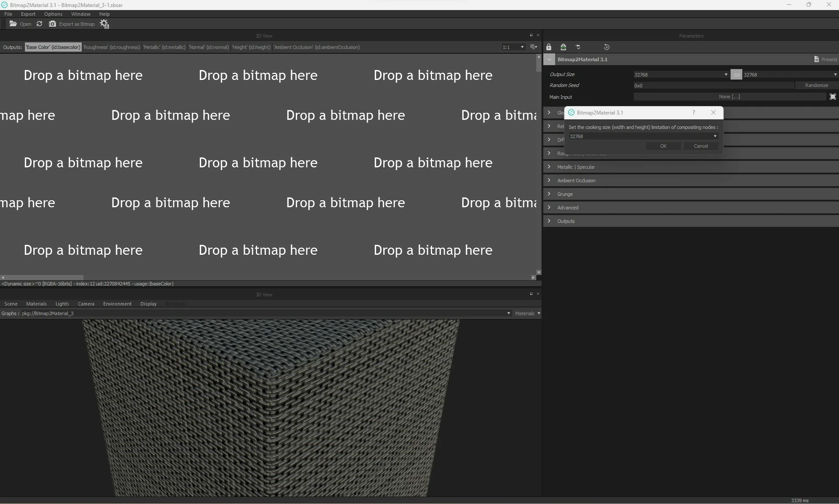Screen dimensions: 839x504
Task: Float the 2D View panel
Action: click(x=531, y=35)
